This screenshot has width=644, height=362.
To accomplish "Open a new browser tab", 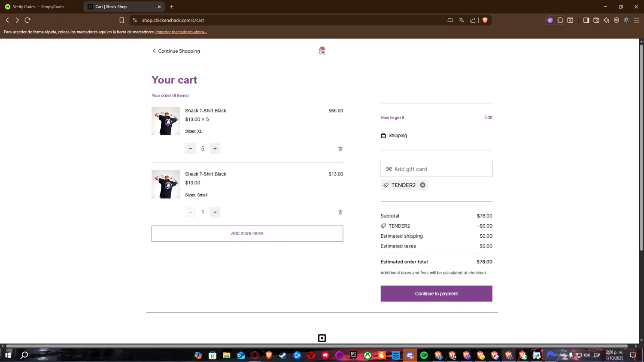I will (x=172, y=7).
